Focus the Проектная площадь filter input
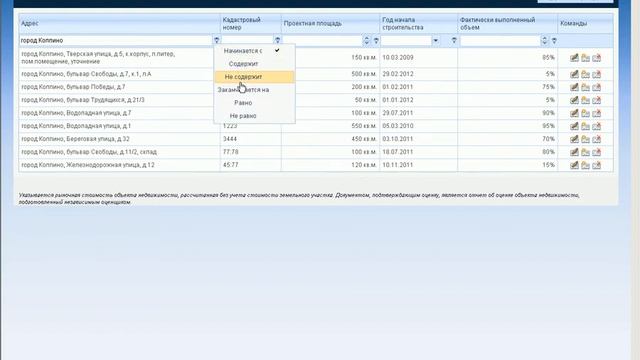Viewport: 640px width, 360px height. (322, 40)
